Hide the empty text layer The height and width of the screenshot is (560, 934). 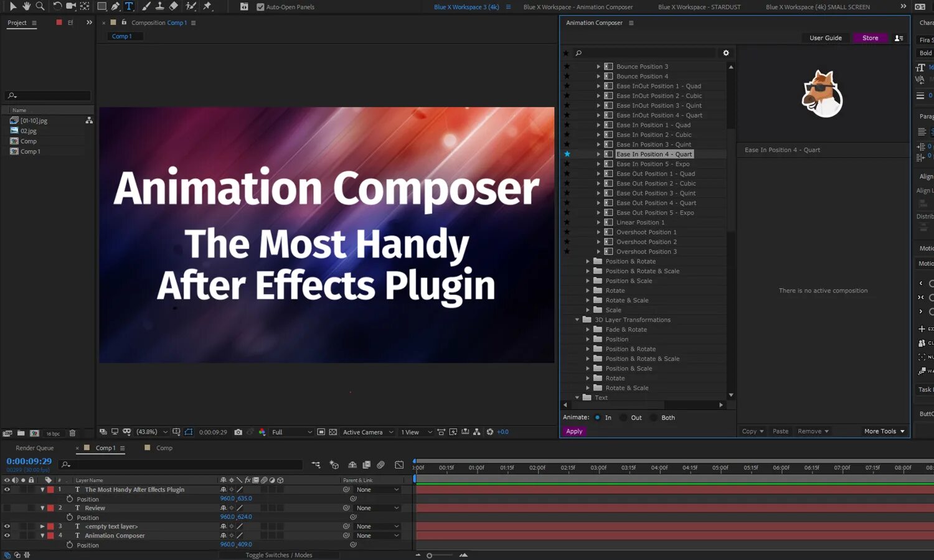tap(7, 526)
